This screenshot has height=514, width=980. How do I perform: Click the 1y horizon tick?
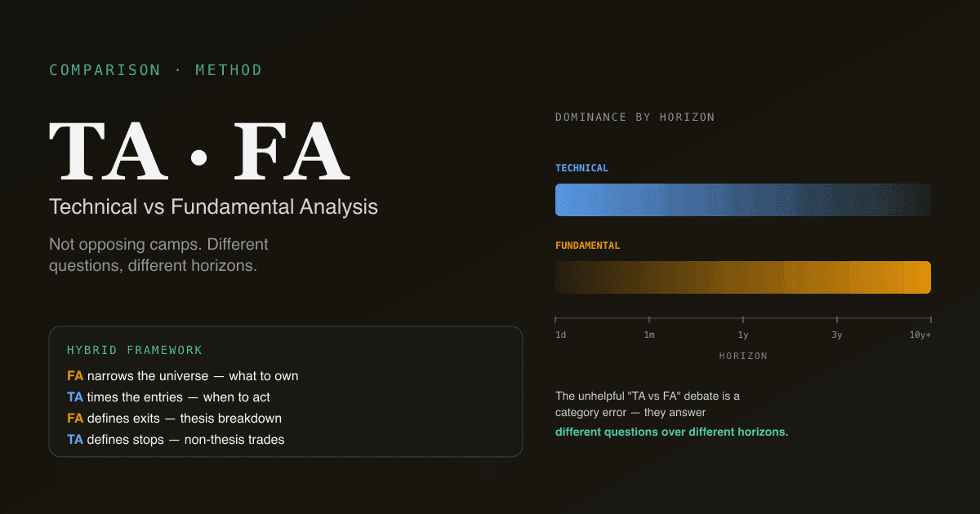pyautogui.click(x=743, y=335)
